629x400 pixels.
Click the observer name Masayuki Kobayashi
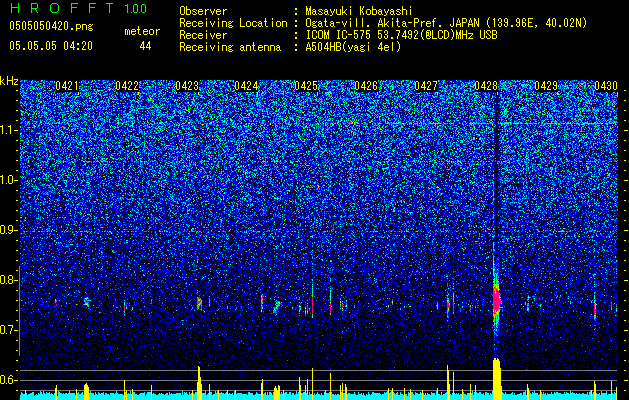pos(359,11)
